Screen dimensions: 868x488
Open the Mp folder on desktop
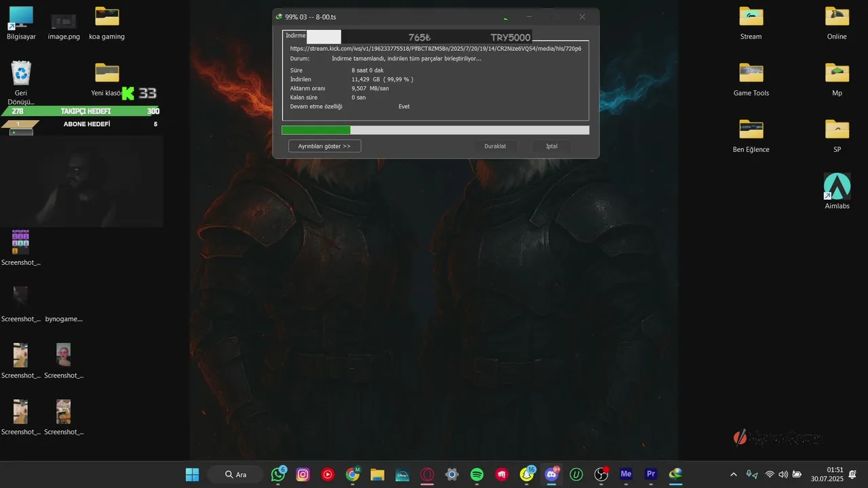click(x=837, y=79)
